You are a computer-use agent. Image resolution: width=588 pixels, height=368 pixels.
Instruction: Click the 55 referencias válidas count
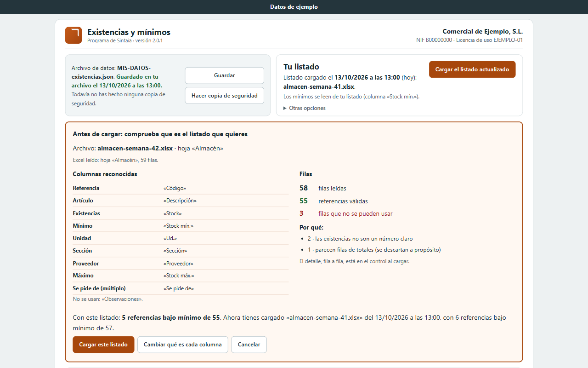[334, 201]
